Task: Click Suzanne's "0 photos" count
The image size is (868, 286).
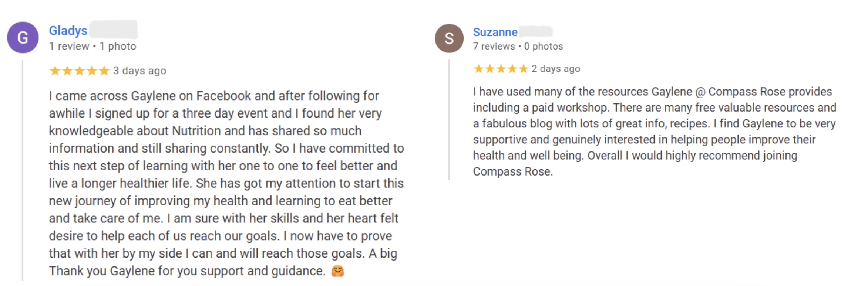Action: click(544, 46)
